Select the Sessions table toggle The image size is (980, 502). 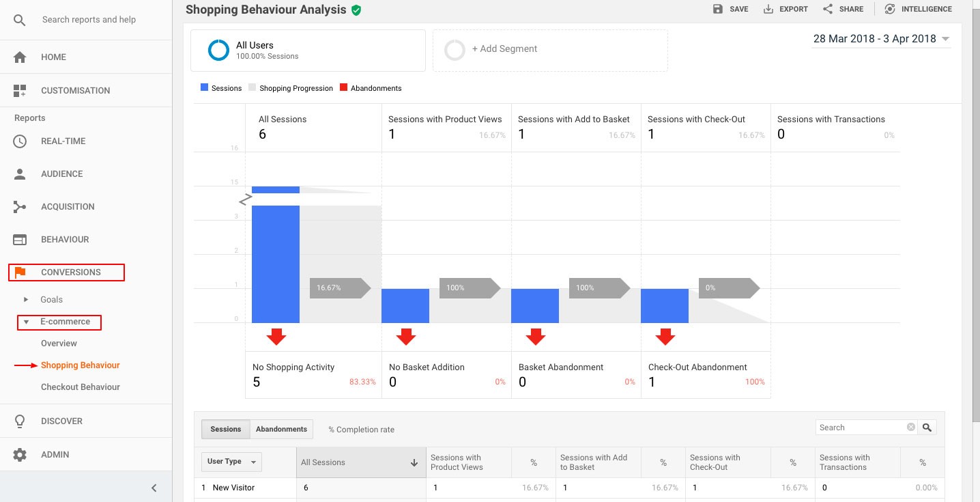tap(225, 429)
